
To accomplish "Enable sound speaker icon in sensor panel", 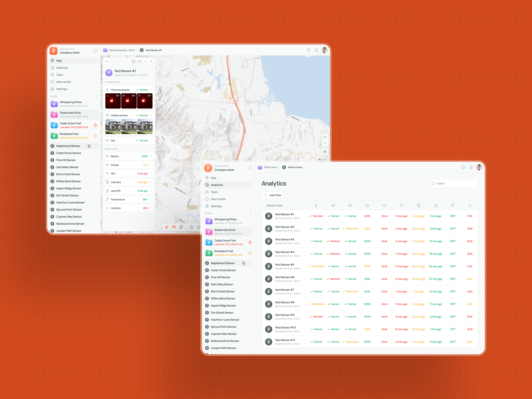I will click(140, 62).
